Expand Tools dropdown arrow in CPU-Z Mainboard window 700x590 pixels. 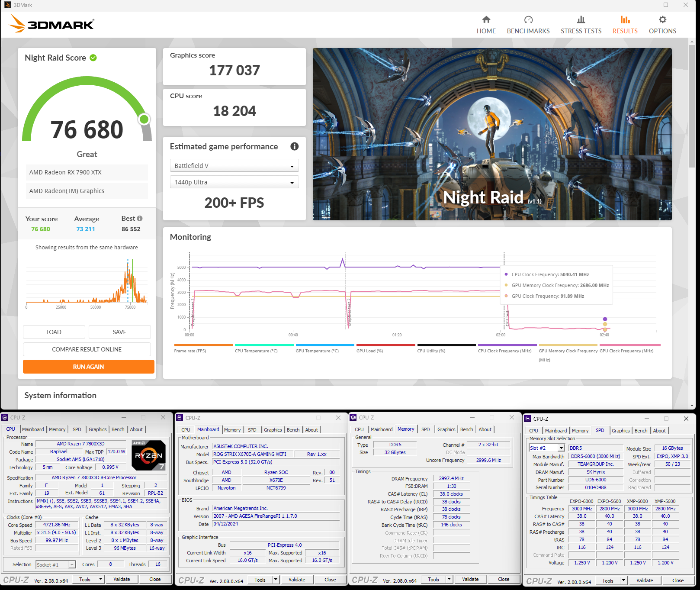pos(276,580)
